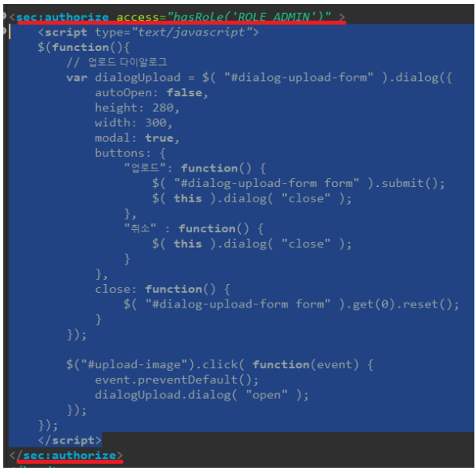This screenshot has width=476, height=471.
Task: Click the closing /script tag
Action: [70, 440]
